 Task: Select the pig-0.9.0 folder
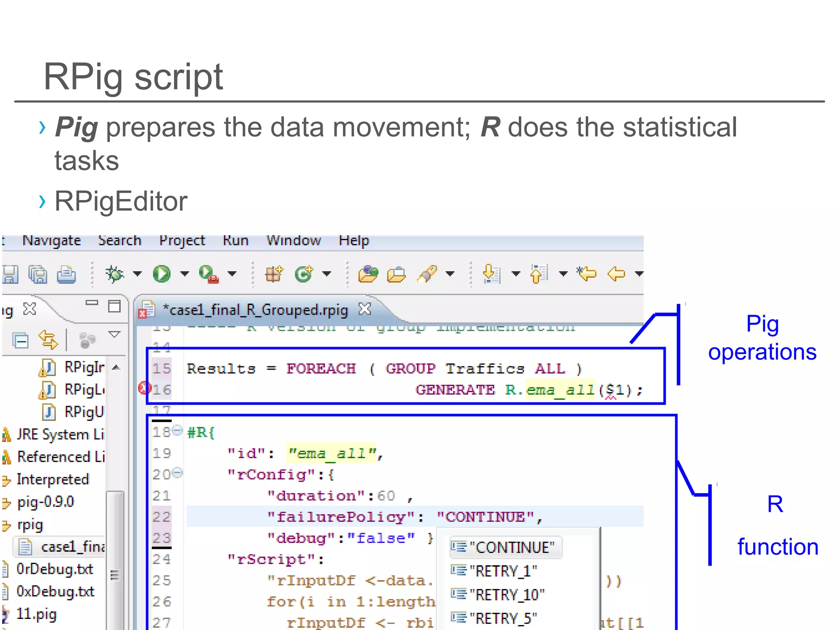click(38, 502)
